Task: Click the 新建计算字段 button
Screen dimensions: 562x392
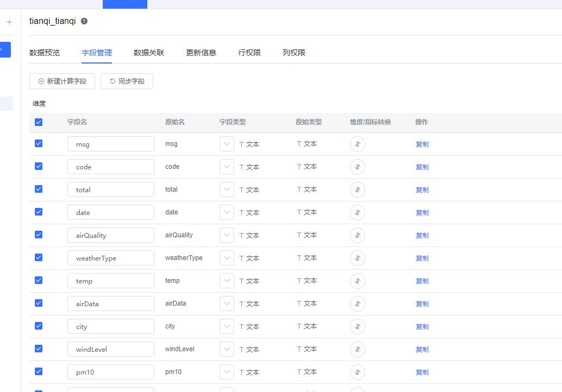Action: [x=61, y=80]
